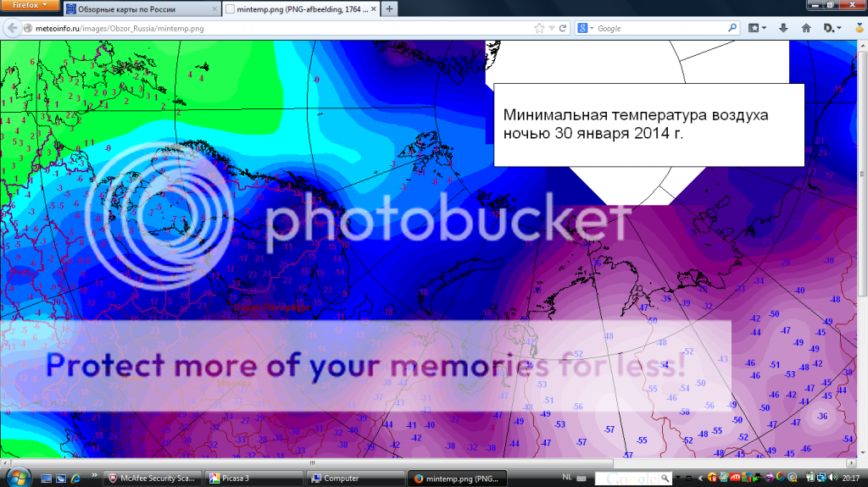Open the Google deskbar options dropdown arrow

[678, 477]
